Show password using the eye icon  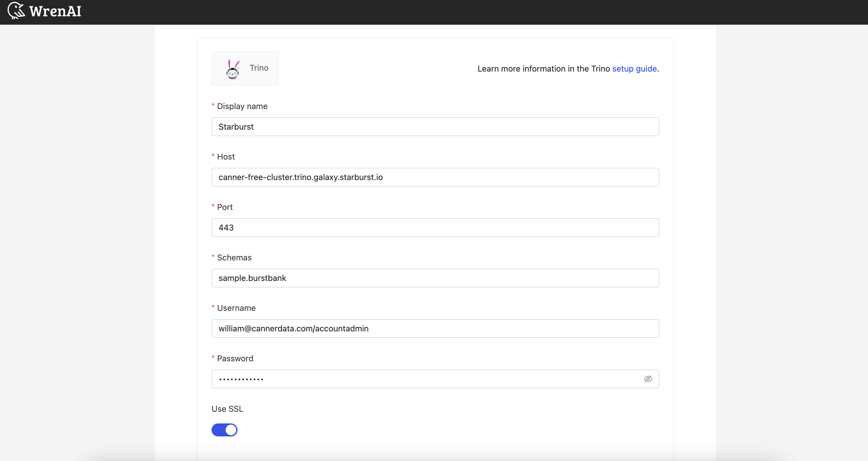pos(648,379)
